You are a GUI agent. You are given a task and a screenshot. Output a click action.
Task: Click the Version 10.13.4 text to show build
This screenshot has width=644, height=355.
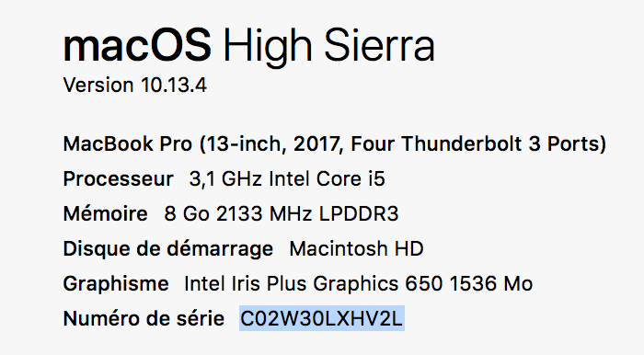tap(134, 85)
